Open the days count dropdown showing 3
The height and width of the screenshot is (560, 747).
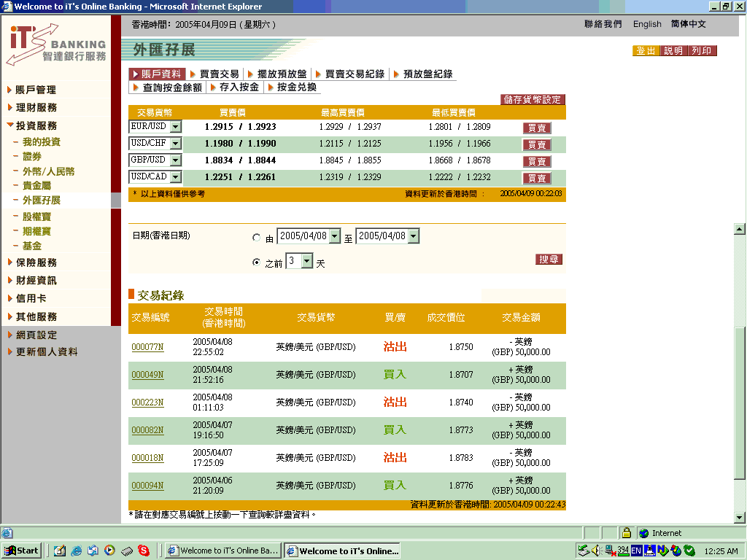pos(307,261)
